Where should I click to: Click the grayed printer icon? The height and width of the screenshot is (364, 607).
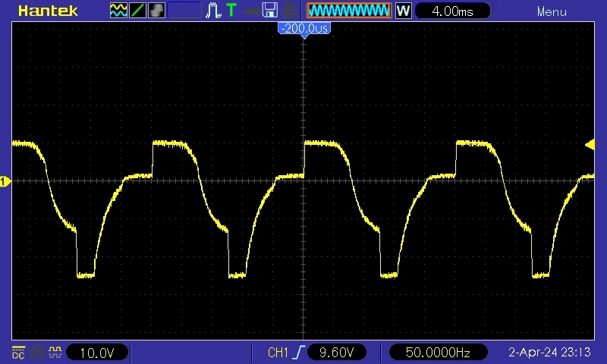click(289, 11)
